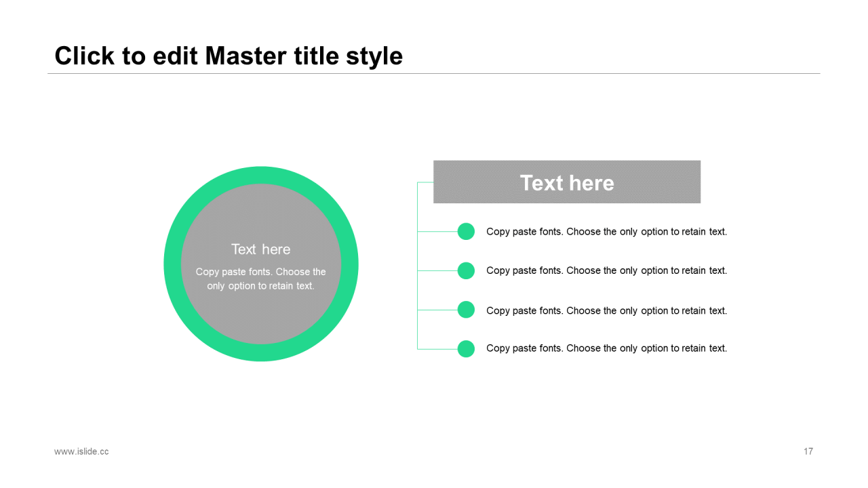Select the first 'Copy paste fonts' bullet text
This screenshot has height=488, width=868.
tap(606, 232)
